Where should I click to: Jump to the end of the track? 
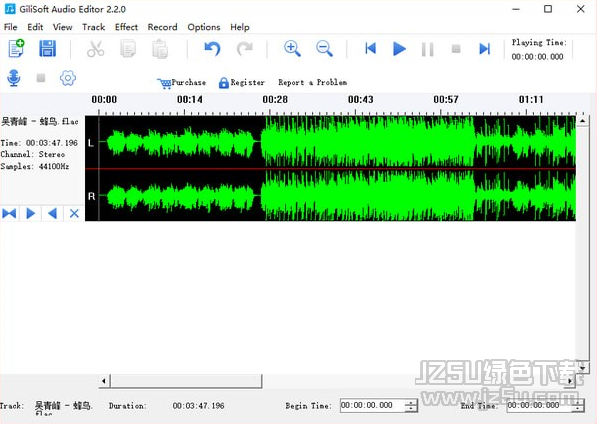click(484, 49)
